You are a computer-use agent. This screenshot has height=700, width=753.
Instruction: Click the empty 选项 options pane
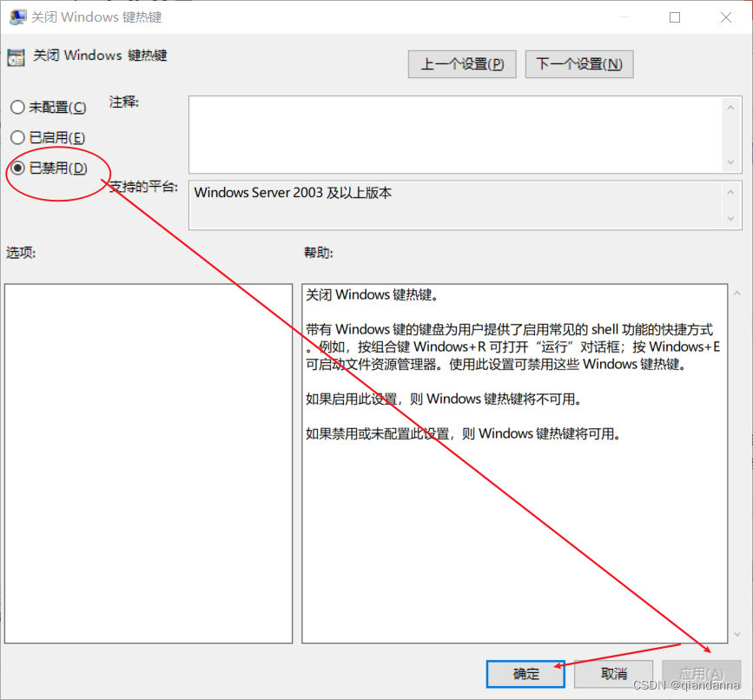tap(149, 463)
